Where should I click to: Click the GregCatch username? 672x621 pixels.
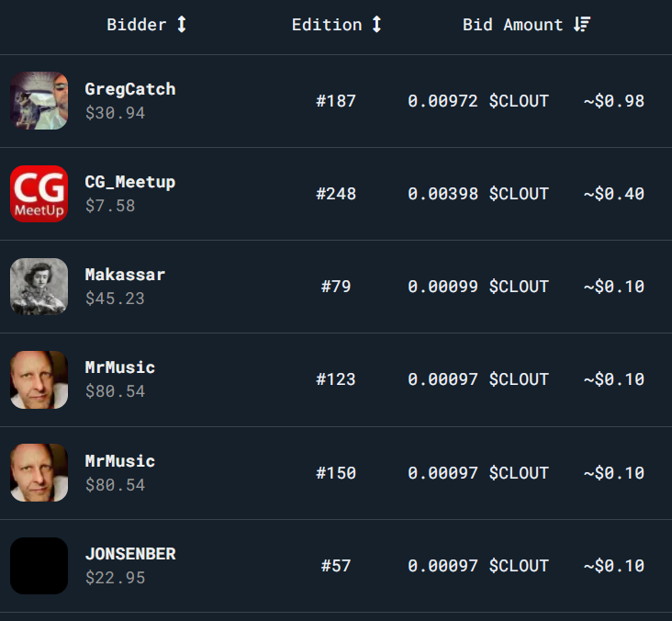click(x=130, y=89)
